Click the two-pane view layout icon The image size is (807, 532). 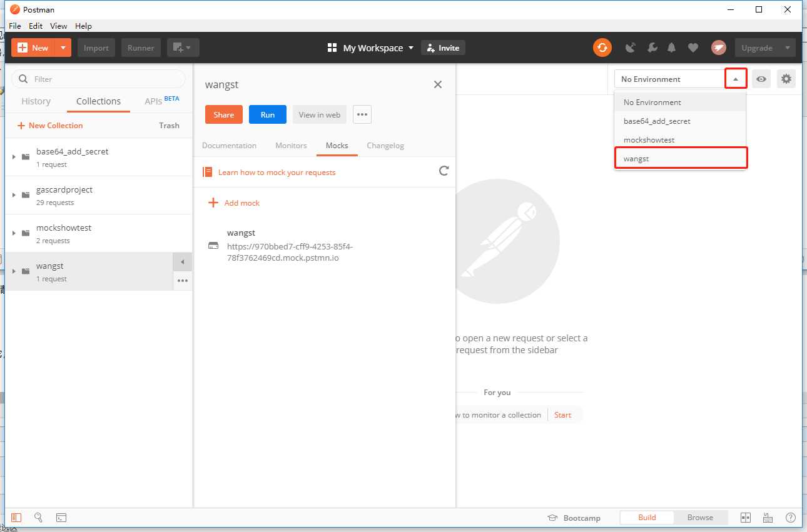[745, 518]
